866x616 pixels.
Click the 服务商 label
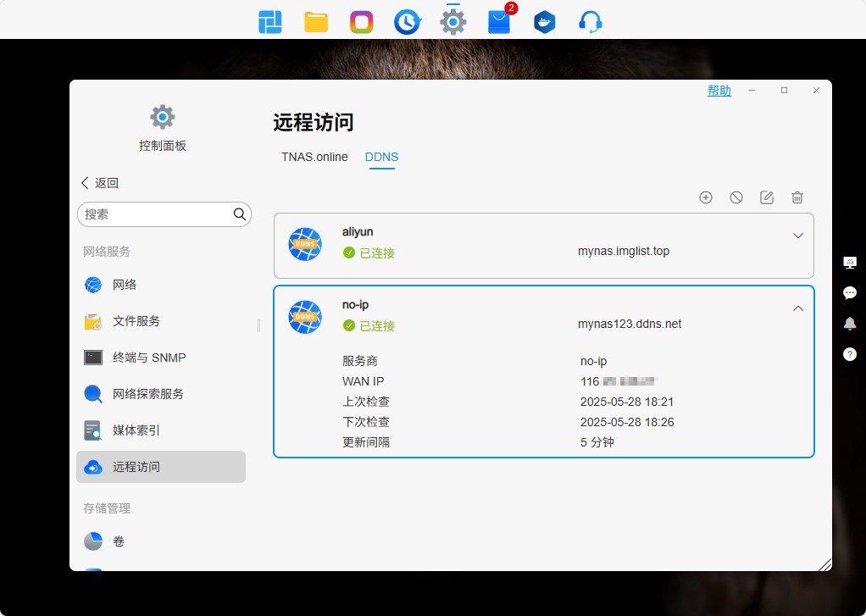(x=359, y=361)
